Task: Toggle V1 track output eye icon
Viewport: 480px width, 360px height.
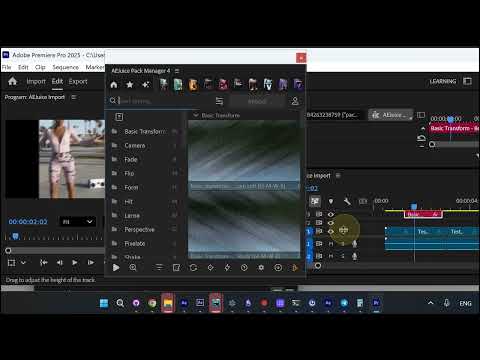Action: [x=331, y=231]
